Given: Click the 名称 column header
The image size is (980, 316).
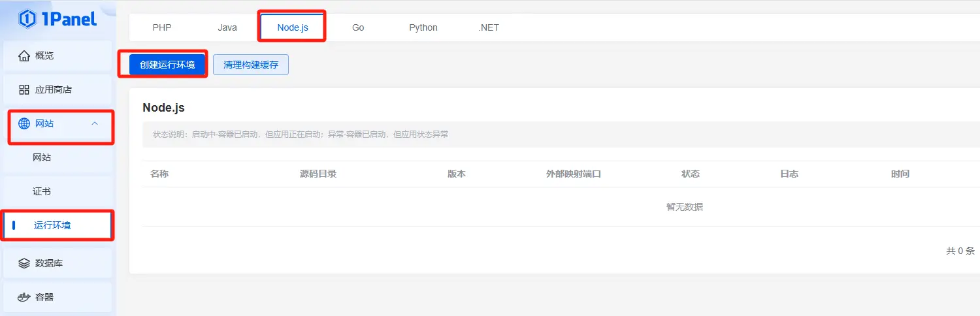Looking at the screenshot, I should coord(159,174).
